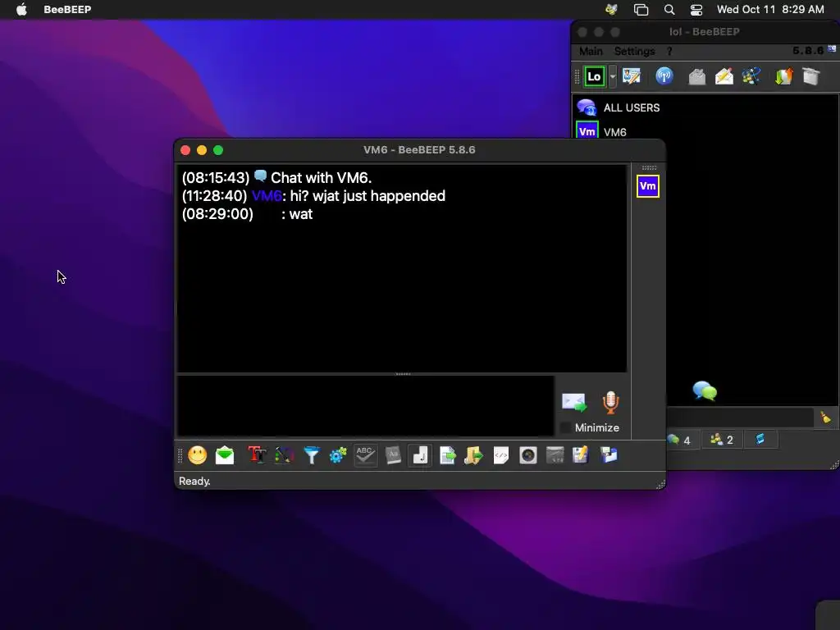The image size is (840, 630).
Task: Click the flag icon next to 5.8.6
Action: click(832, 48)
